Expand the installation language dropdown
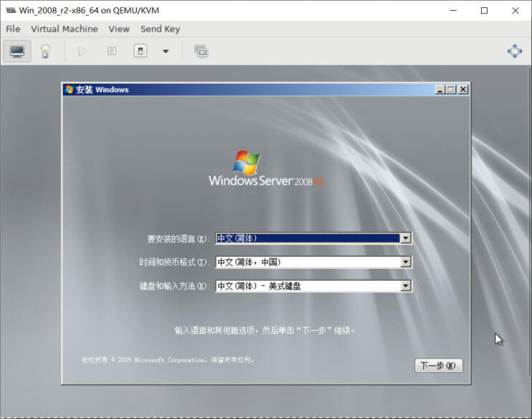The image size is (532, 419). tap(405, 239)
